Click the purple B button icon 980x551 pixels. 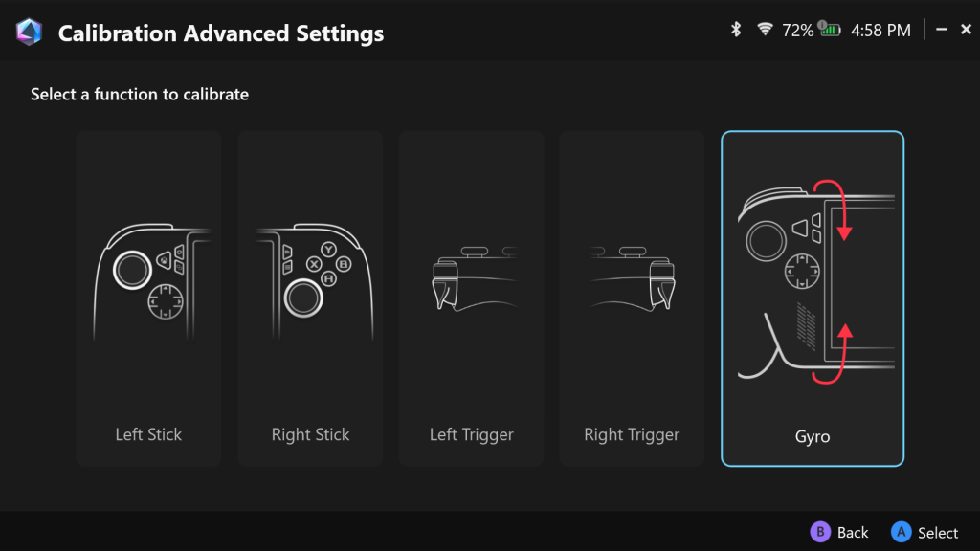[x=820, y=532]
